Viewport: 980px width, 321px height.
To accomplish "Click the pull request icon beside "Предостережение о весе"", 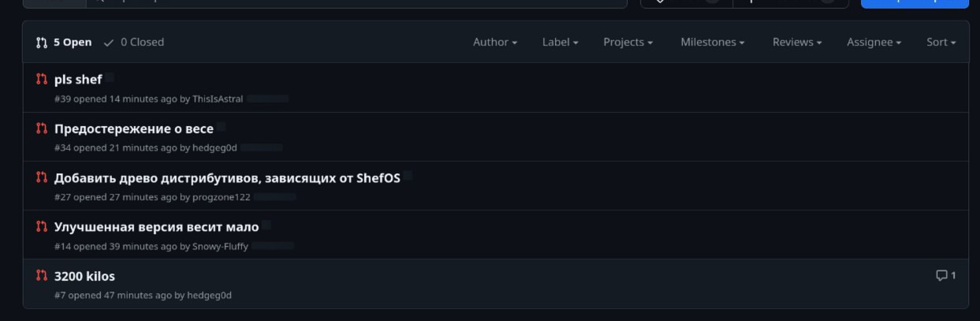I will pos(42,129).
